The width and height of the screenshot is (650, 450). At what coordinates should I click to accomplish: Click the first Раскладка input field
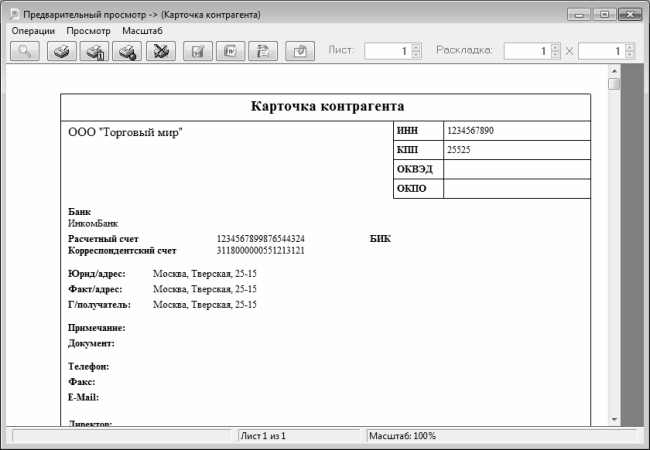tap(526, 50)
